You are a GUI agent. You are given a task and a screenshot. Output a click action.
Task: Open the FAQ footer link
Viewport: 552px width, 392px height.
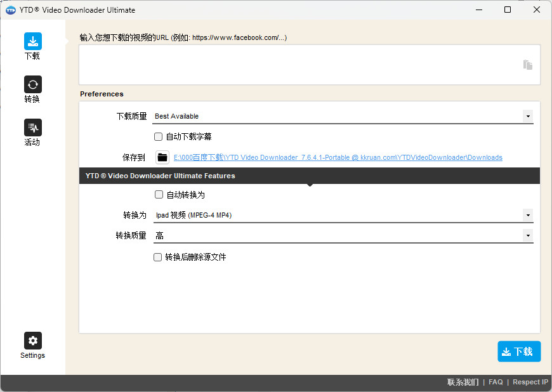point(496,382)
